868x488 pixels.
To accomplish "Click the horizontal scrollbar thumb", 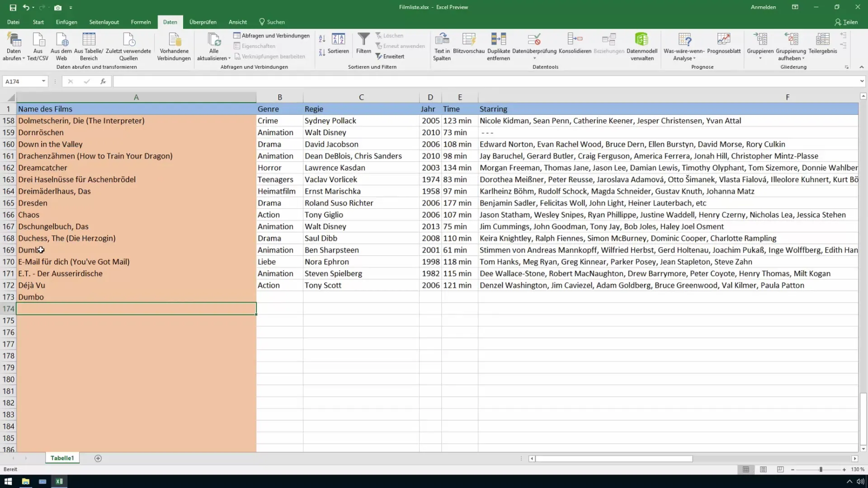I will coord(614,458).
